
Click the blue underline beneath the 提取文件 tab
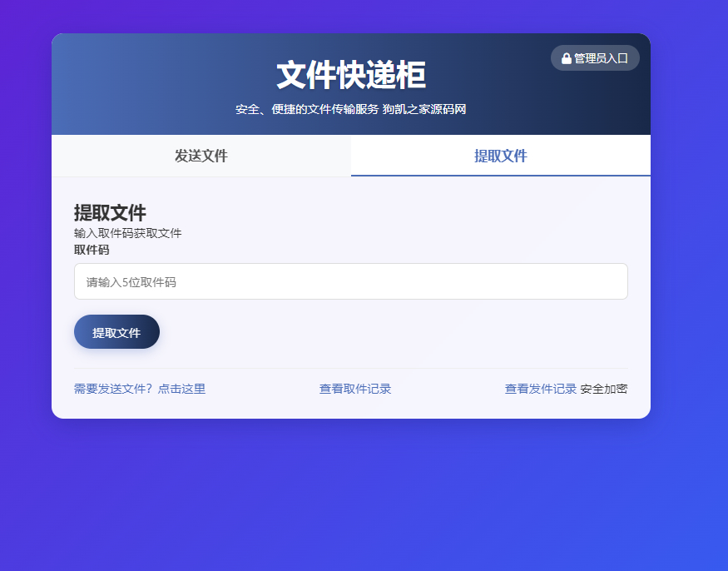[500, 176]
